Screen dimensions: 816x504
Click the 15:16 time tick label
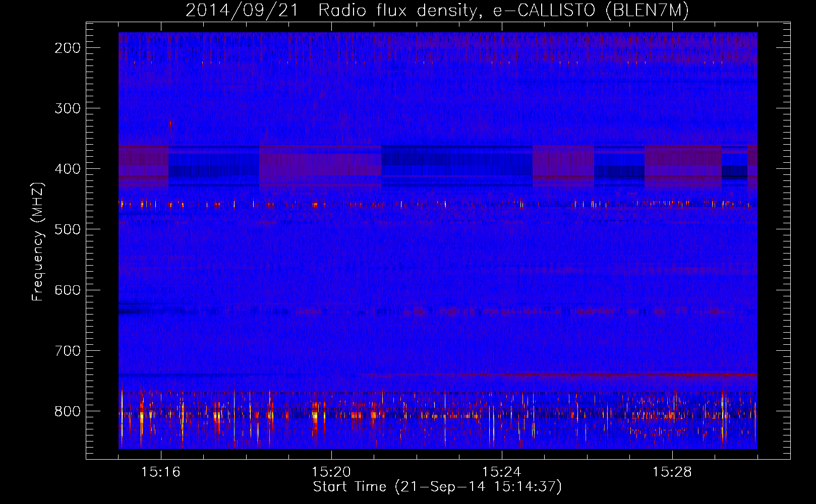point(161,472)
